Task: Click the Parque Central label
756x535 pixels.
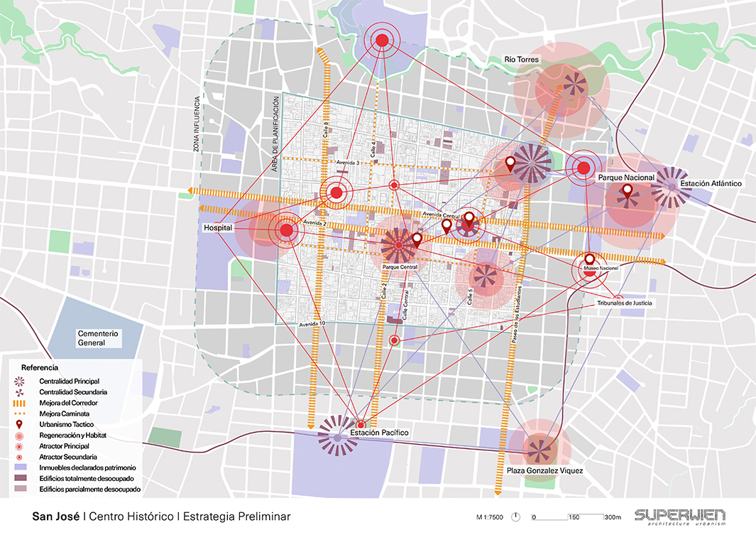Action: click(x=398, y=267)
